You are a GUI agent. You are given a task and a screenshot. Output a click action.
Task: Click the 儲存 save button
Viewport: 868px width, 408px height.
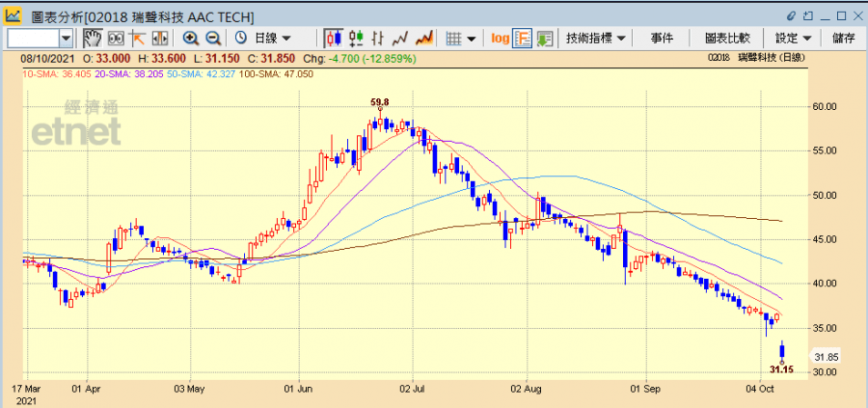843,38
